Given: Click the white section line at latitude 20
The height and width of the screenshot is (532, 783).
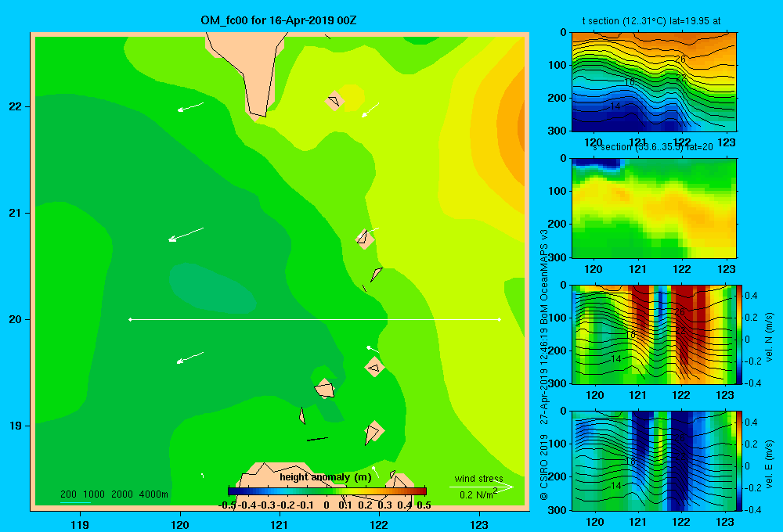Looking at the screenshot, I should [x=315, y=319].
